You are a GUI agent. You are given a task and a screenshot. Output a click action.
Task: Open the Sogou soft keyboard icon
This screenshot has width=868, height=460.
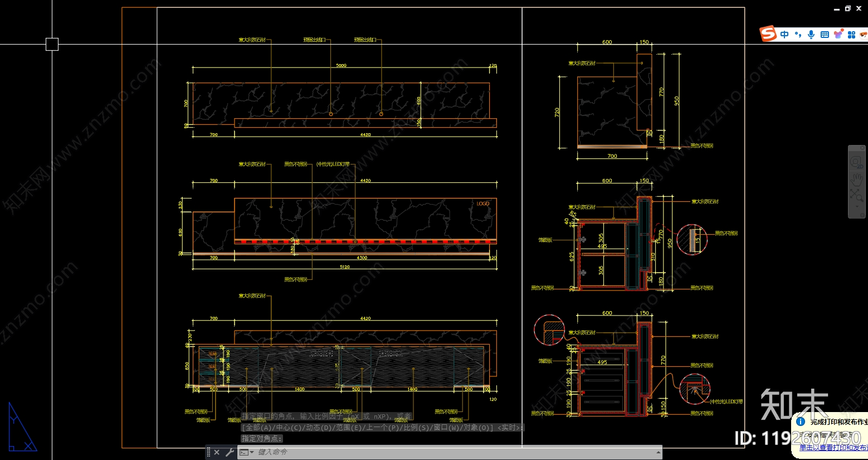825,35
